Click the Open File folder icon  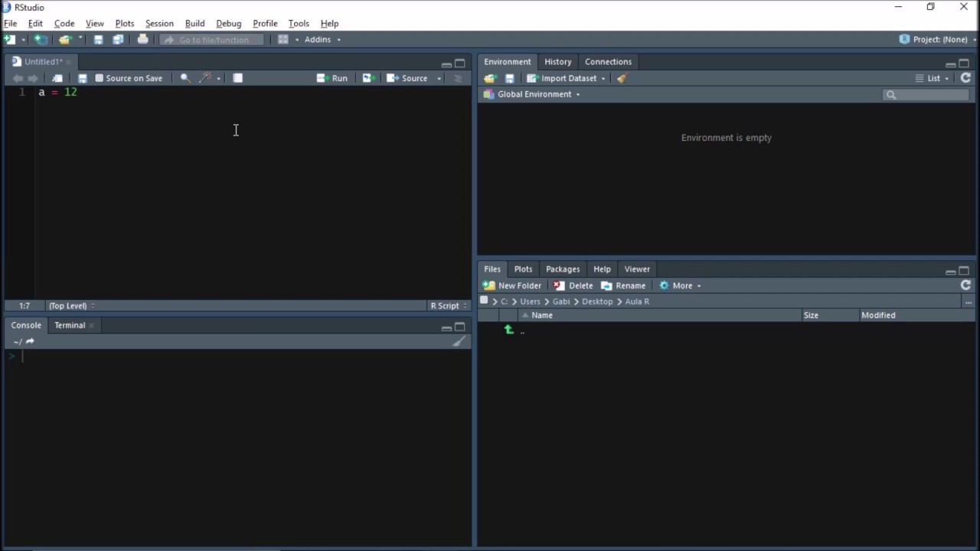(x=65, y=39)
